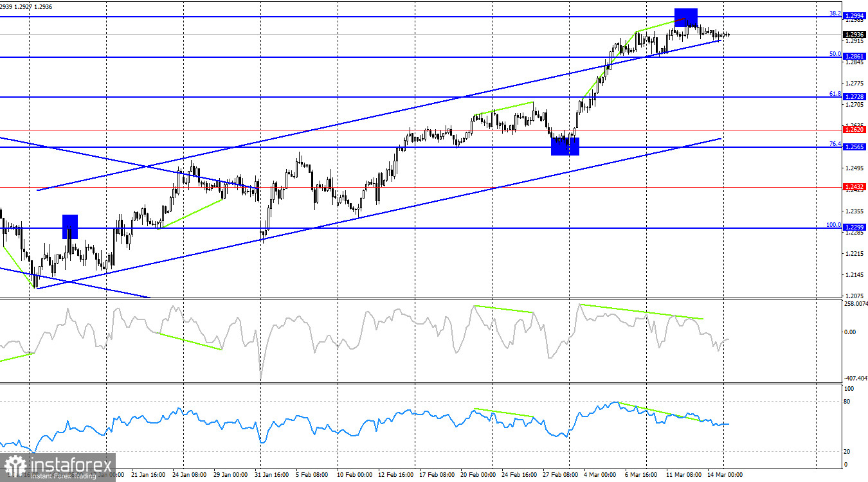Click the 100 level on RSI scale

849,389
